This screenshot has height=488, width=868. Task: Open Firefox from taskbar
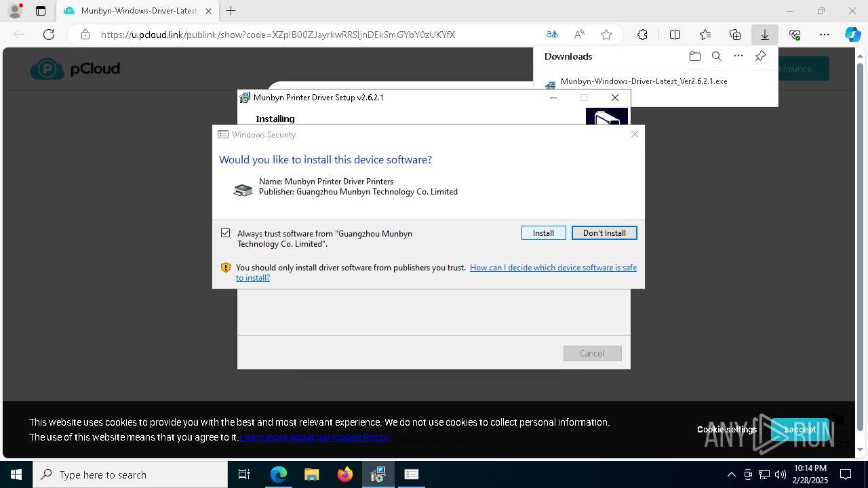(x=345, y=474)
